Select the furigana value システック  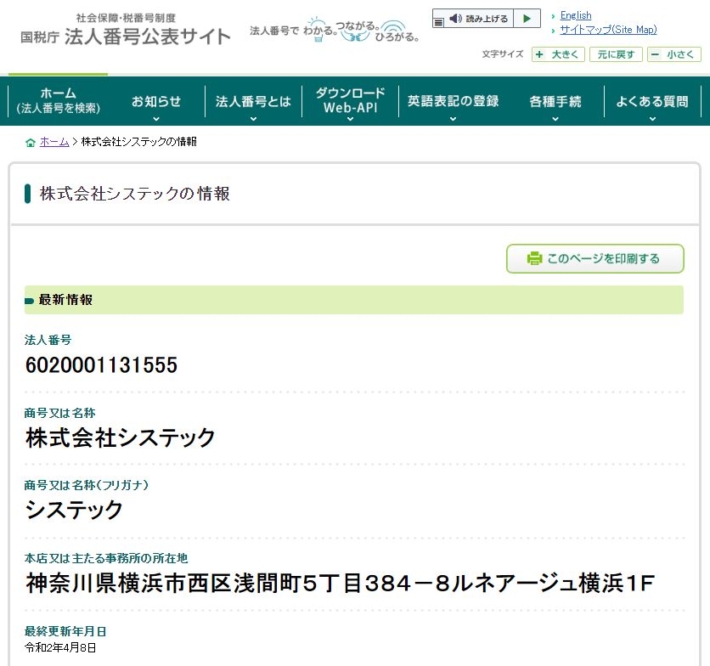(74, 510)
